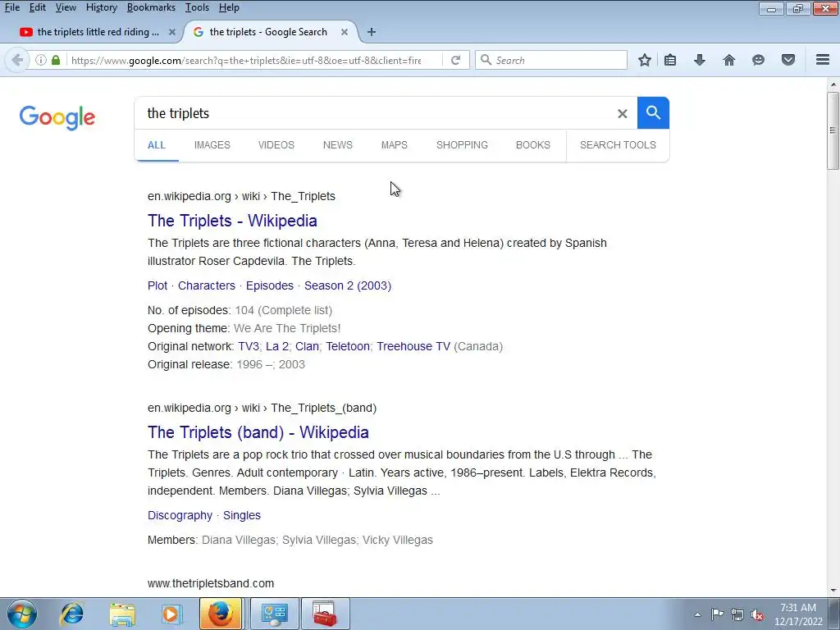
Task: Open the View menu
Action: coord(66,7)
